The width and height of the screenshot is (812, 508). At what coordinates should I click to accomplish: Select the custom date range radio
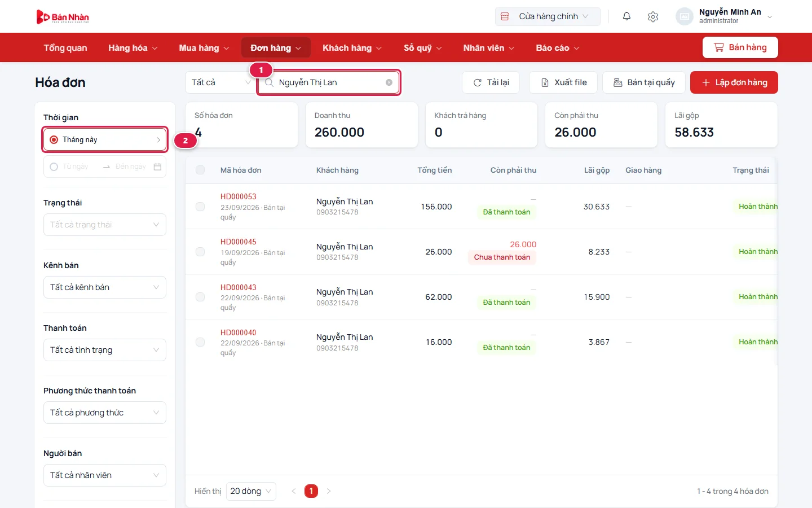coord(54,167)
